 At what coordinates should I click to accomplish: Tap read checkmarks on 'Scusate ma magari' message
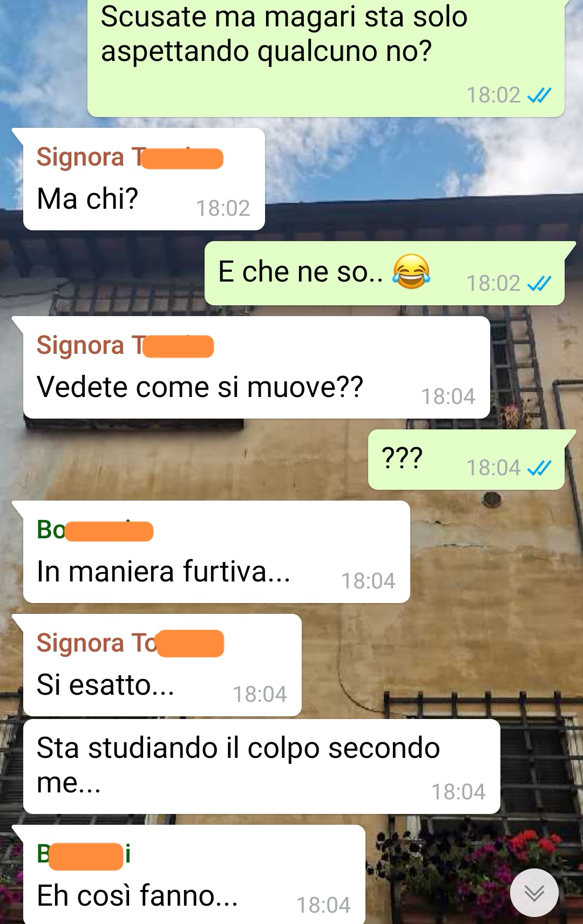(539, 95)
